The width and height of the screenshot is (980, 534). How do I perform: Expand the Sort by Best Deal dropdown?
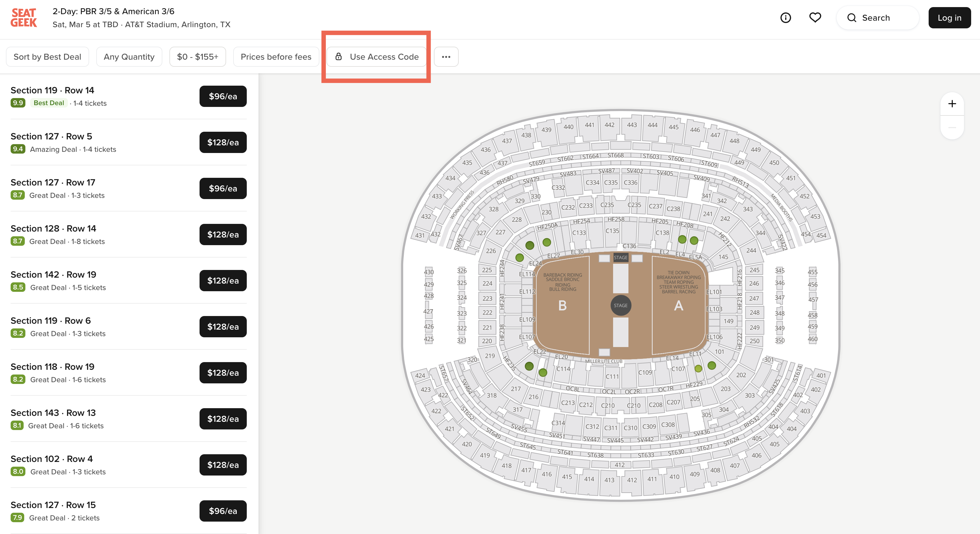[47, 56]
